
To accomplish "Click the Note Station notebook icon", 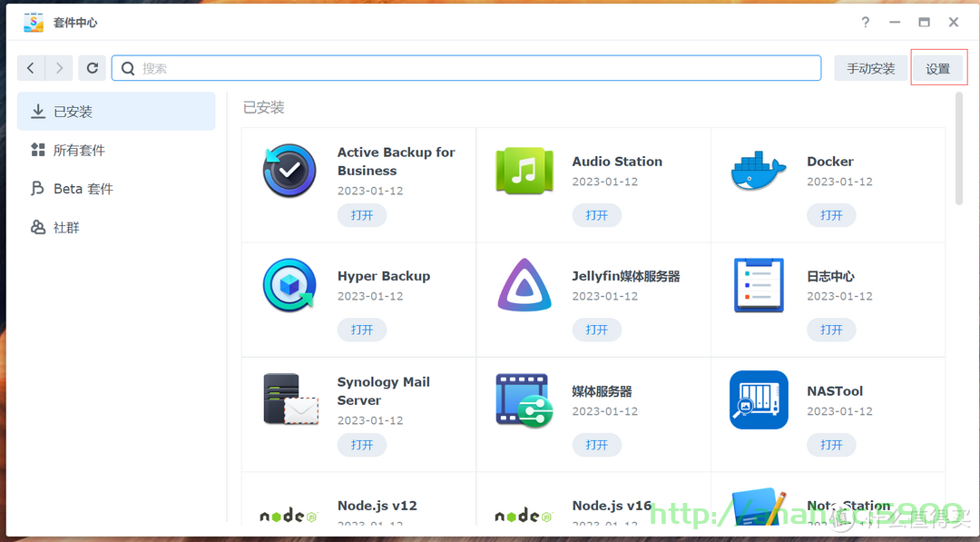I will [x=759, y=507].
